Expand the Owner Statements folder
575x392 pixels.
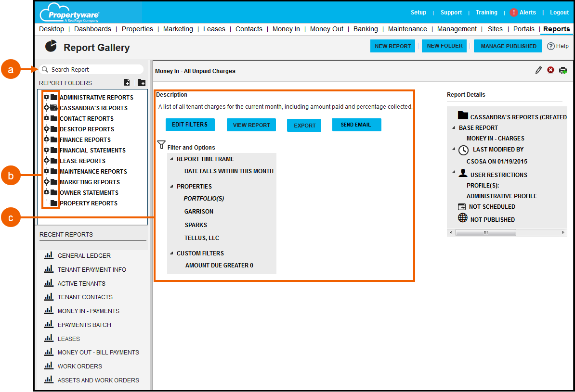click(47, 192)
